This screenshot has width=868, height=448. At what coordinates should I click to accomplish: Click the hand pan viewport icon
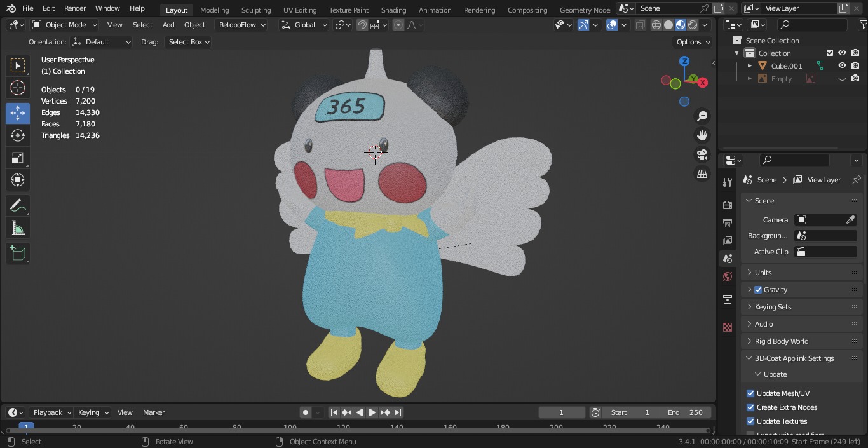702,135
